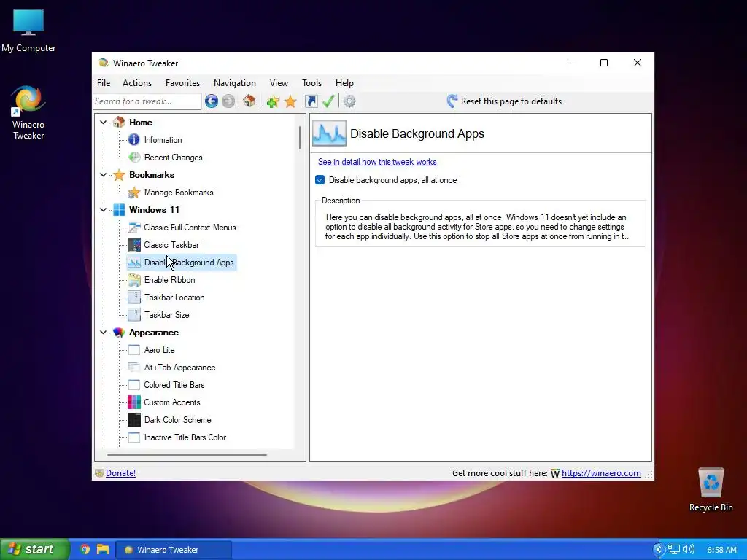Click the Recent Changes clock icon
This screenshot has width=747, height=560.
pos(134,157)
